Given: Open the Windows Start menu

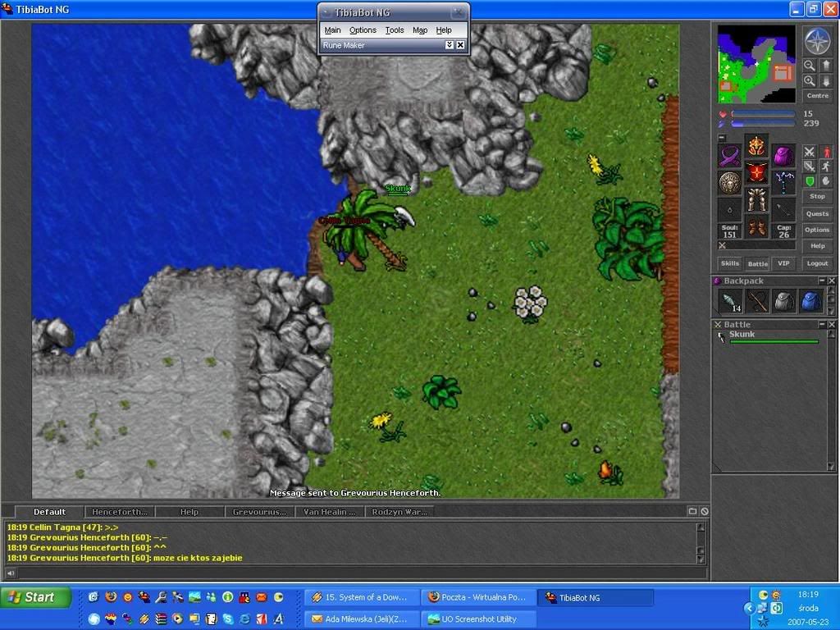Looking at the screenshot, I should pos(35,597).
